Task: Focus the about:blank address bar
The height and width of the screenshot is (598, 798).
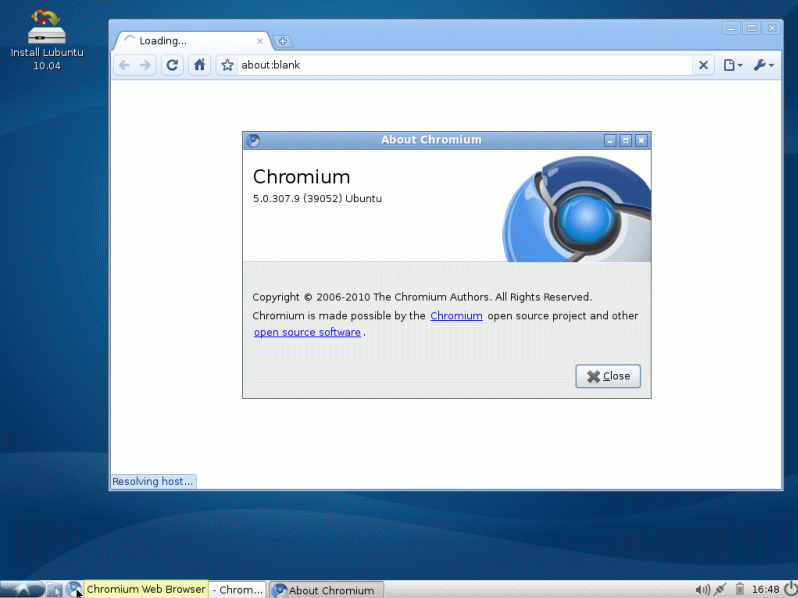Action: [464, 65]
